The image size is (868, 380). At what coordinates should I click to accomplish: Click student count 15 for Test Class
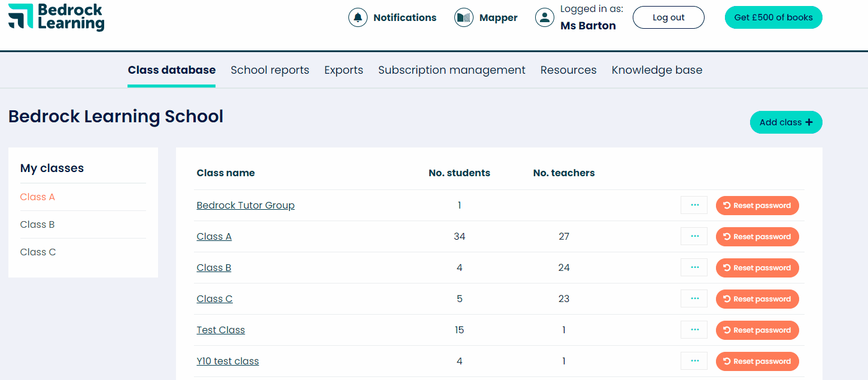tap(460, 330)
